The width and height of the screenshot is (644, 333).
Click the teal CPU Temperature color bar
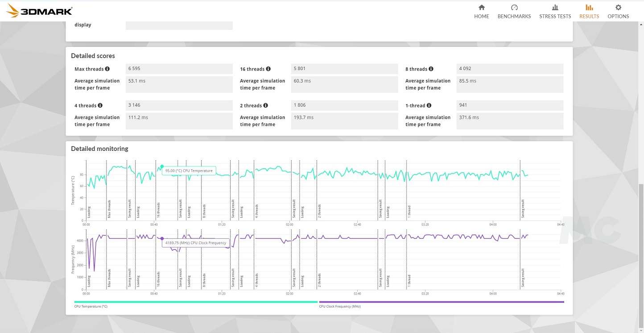tap(195, 302)
